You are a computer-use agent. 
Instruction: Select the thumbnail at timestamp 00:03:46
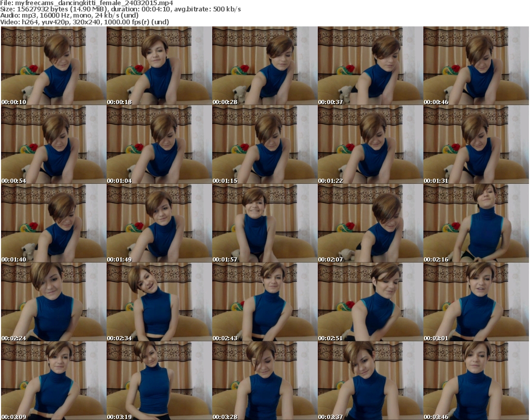(x=476, y=381)
